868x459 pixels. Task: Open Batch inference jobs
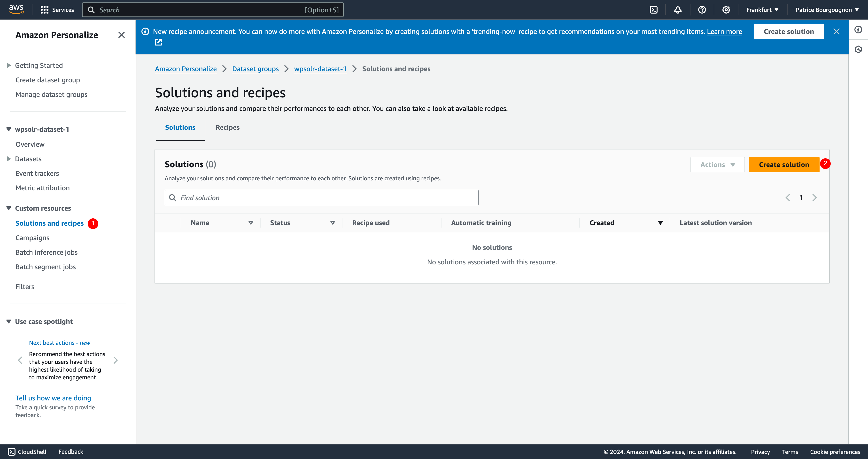pos(46,252)
